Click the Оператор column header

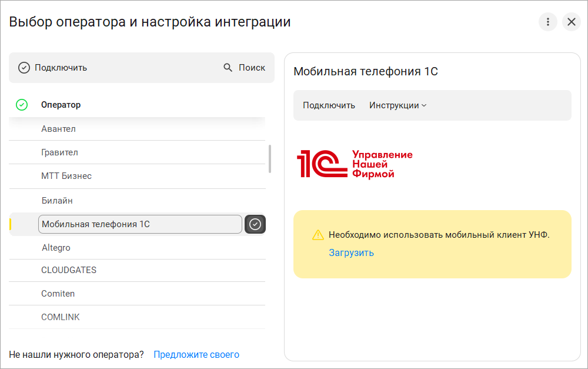coord(61,105)
